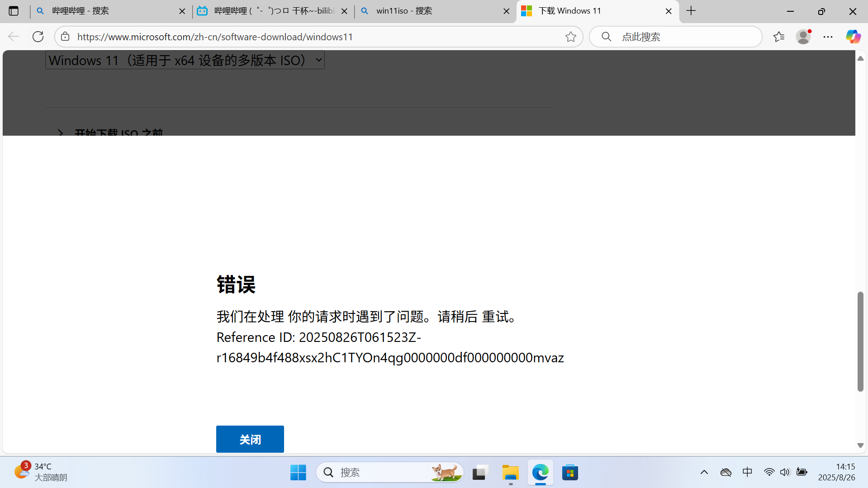Click the scrollbar up arrow

click(860, 58)
